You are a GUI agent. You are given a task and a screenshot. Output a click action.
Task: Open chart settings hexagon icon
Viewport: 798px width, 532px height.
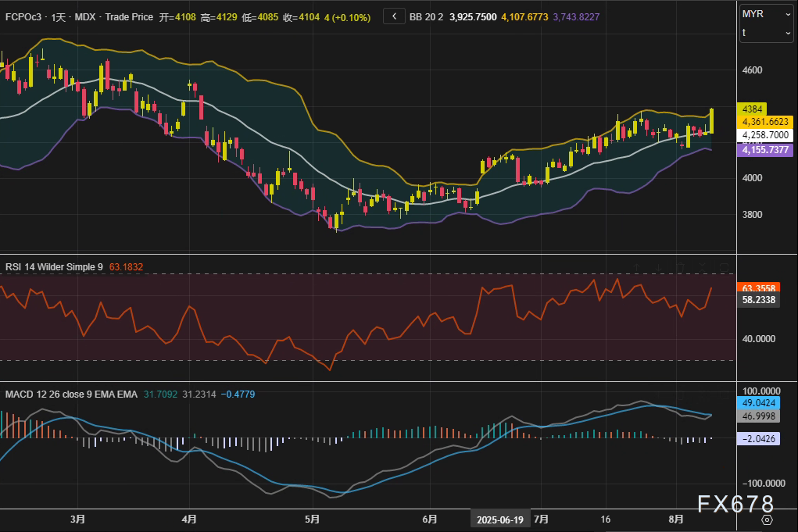click(767, 520)
